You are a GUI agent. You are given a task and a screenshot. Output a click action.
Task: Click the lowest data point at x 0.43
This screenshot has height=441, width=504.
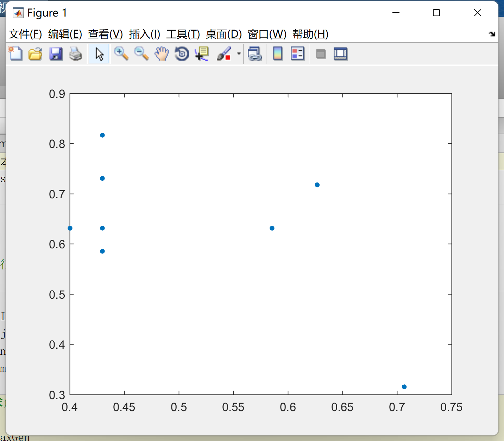[x=102, y=251]
